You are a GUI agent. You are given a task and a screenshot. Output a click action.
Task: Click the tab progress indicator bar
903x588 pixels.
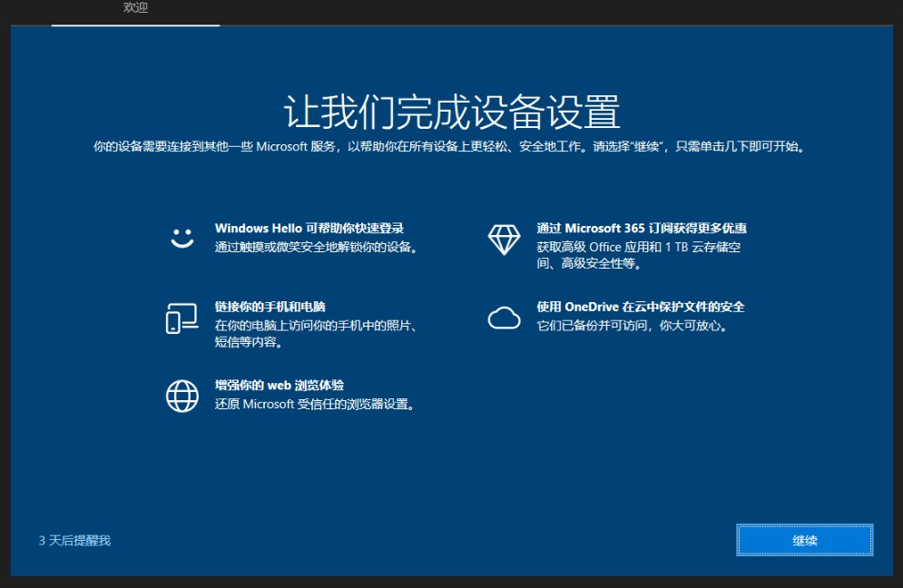[138, 23]
